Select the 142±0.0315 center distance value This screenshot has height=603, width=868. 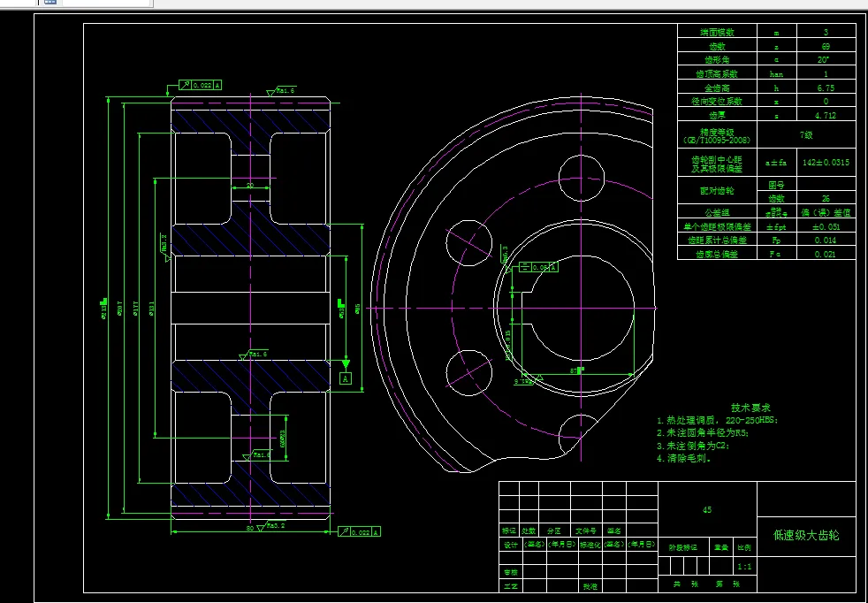click(826, 163)
